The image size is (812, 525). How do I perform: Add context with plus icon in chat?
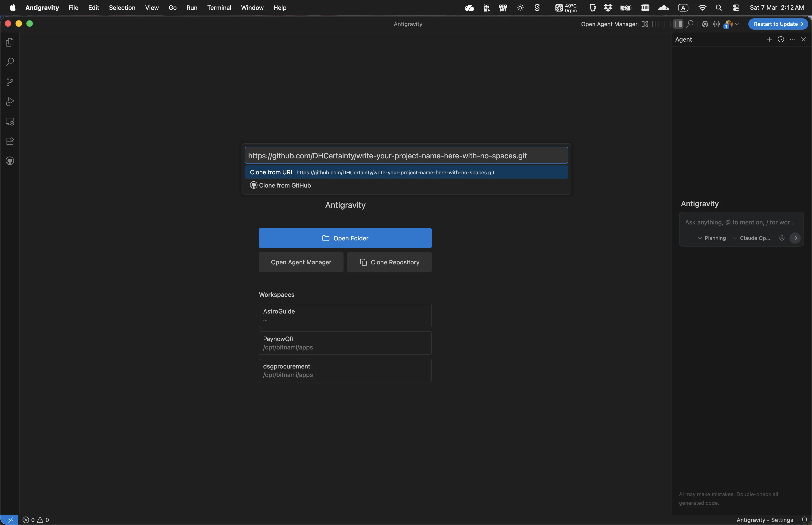(688, 238)
